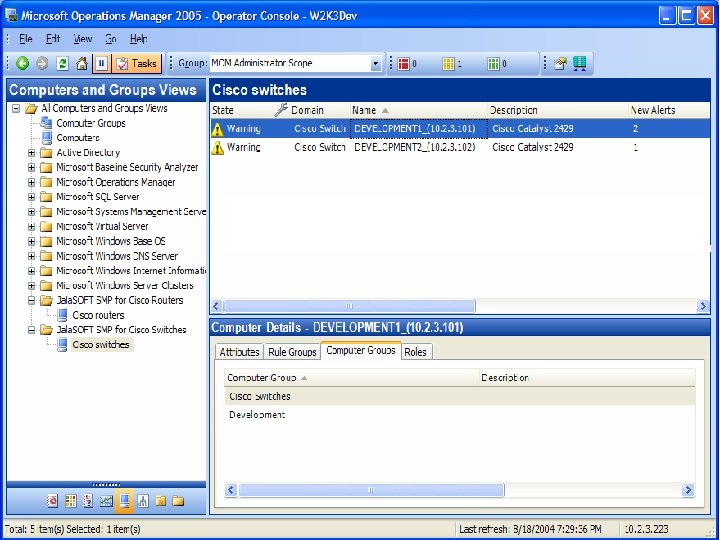Collapse All Computers and Groups Views node
720x540 pixels.
[16, 108]
